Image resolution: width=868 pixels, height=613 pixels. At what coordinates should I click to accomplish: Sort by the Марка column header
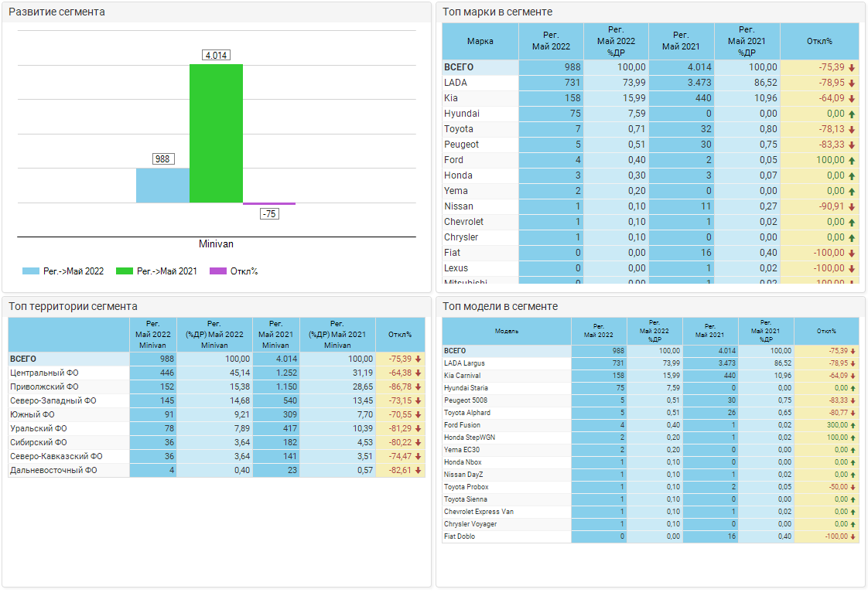click(x=480, y=41)
